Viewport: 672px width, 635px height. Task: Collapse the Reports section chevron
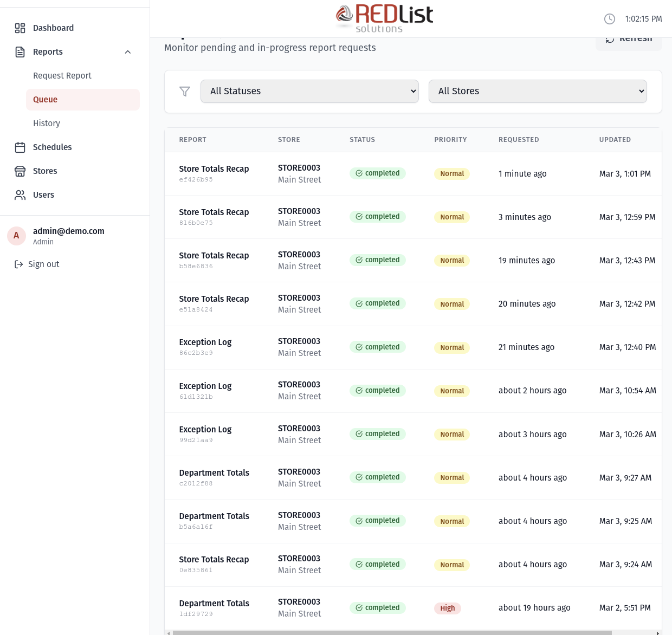click(x=128, y=51)
